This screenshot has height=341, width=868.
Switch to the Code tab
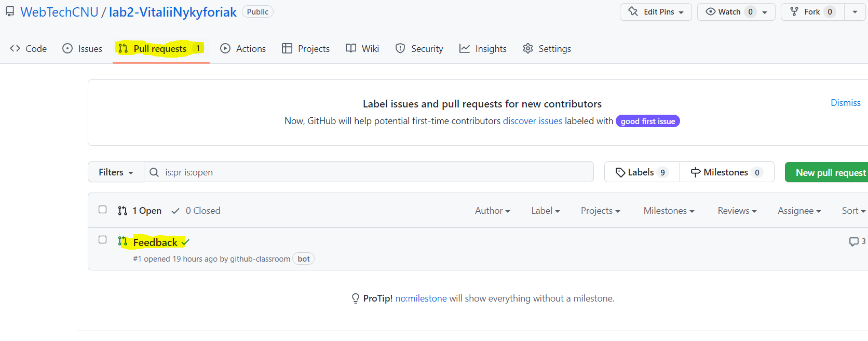tap(29, 49)
